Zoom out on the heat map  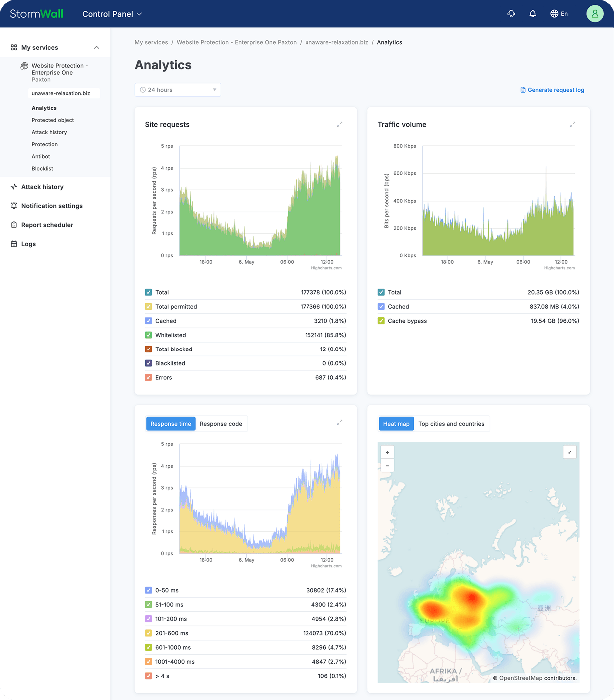tap(387, 466)
